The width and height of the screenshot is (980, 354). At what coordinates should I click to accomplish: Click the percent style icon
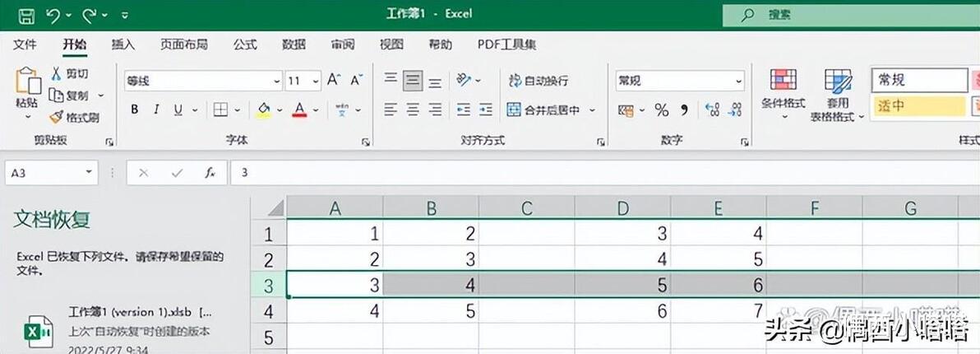[661, 110]
